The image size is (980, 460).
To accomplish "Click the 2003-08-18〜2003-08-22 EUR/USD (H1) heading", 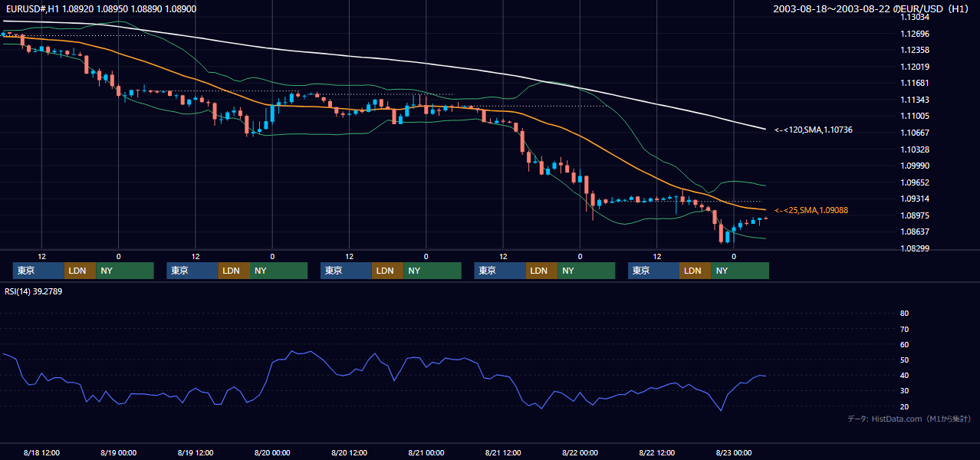I will tap(871, 9).
